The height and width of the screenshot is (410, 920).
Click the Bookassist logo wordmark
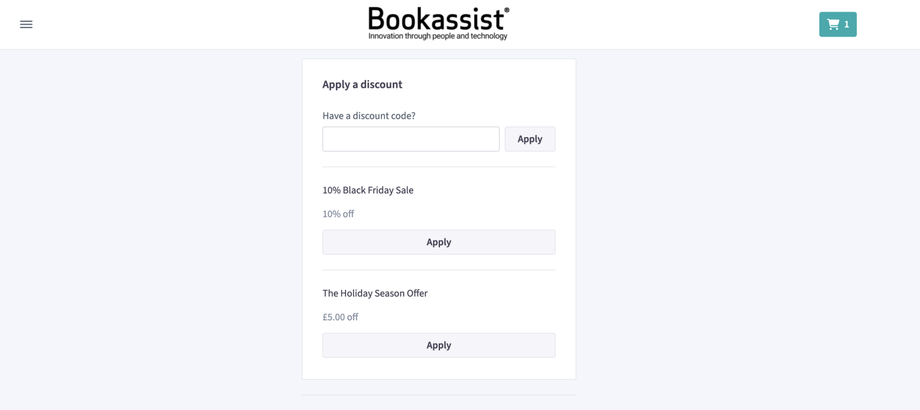435,18
